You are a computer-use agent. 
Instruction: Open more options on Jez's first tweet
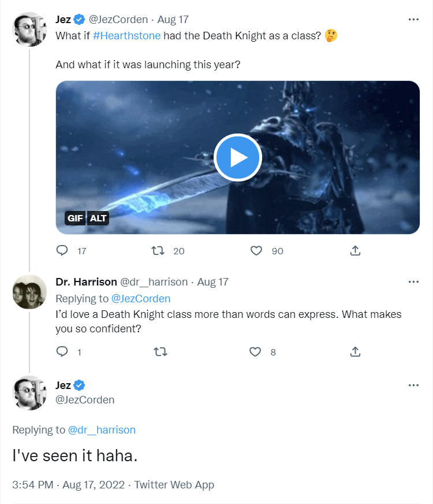click(413, 19)
